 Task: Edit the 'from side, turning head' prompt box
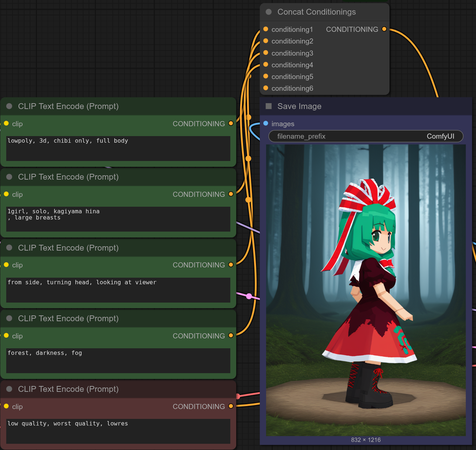pos(118,290)
